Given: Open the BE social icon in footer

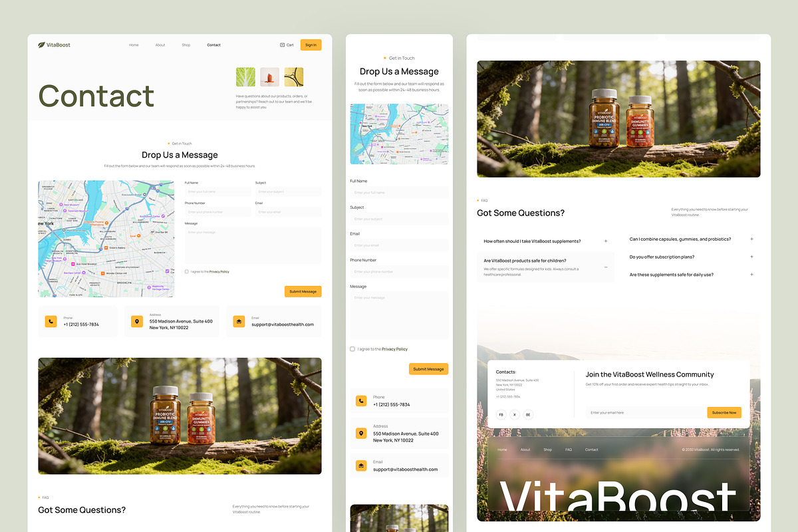Looking at the screenshot, I should [528, 414].
